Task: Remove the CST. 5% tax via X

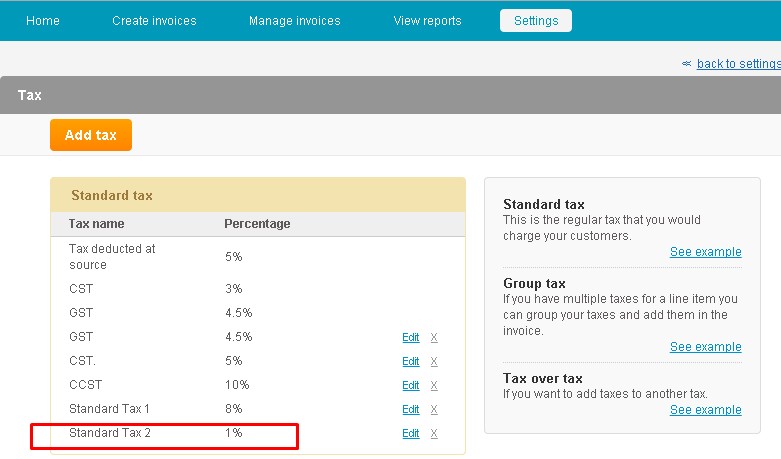Action: coord(434,361)
